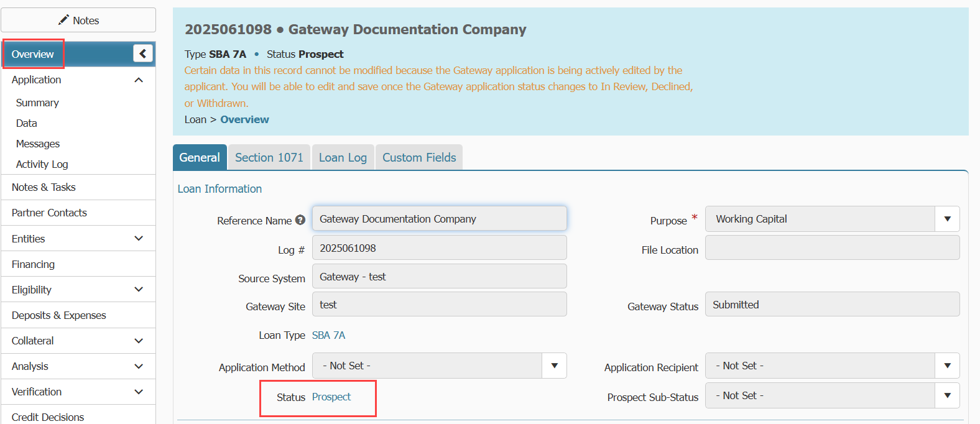Viewport: 980px width, 424px height.
Task: Switch to the General tab
Action: (200, 157)
